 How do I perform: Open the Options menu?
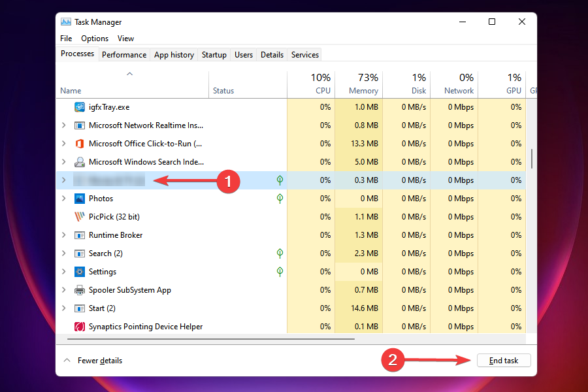(x=94, y=38)
